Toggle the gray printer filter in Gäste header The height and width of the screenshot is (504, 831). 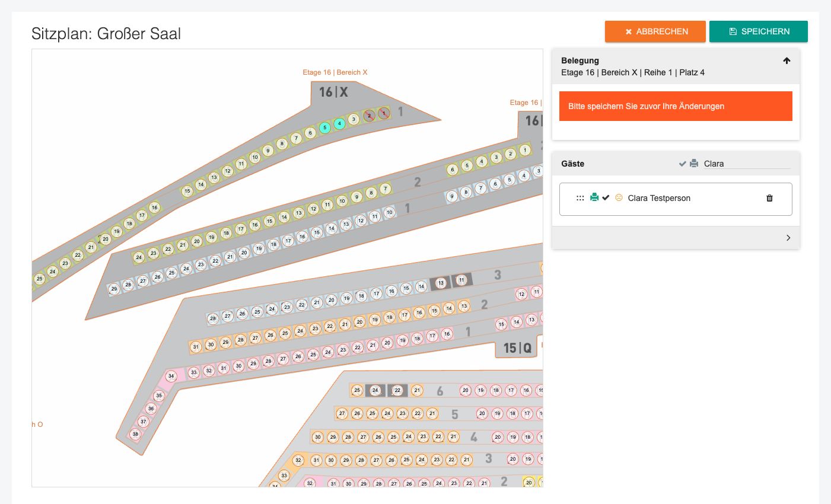693,164
